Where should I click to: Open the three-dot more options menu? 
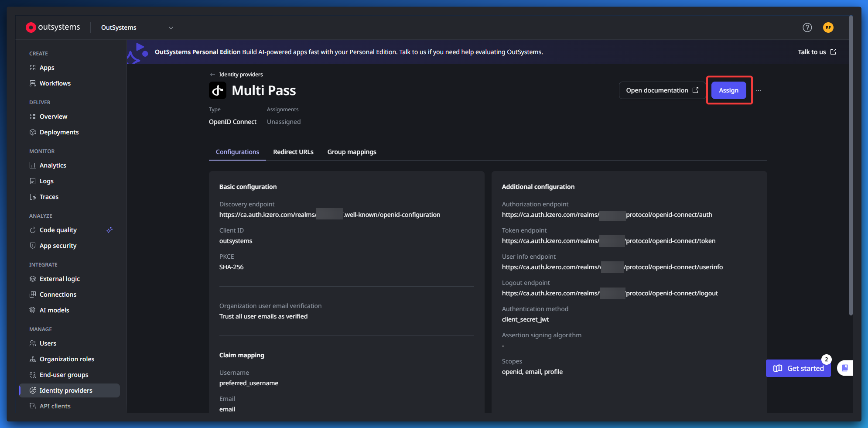pos(759,90)
